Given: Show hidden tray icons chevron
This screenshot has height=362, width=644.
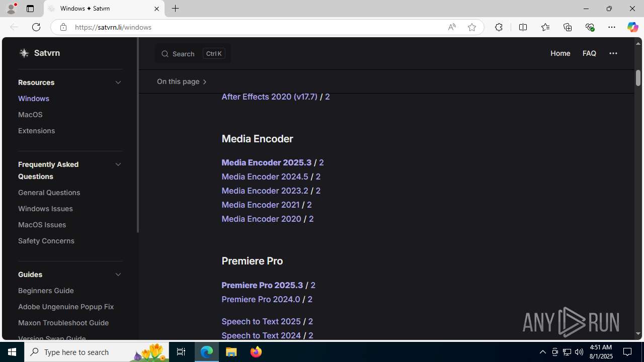Looking at the screenshot, I should (x=542, y=352).
